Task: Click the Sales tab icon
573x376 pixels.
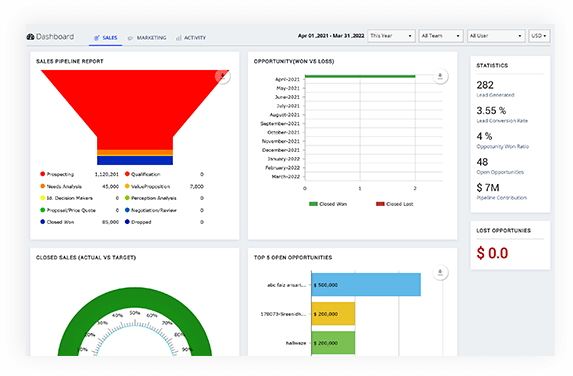Action: (97, 38)
